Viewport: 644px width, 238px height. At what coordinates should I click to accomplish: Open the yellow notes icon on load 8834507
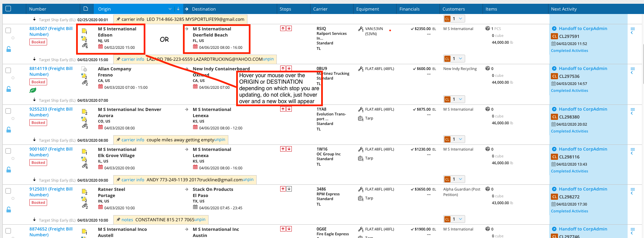click(x=84, y=31)
